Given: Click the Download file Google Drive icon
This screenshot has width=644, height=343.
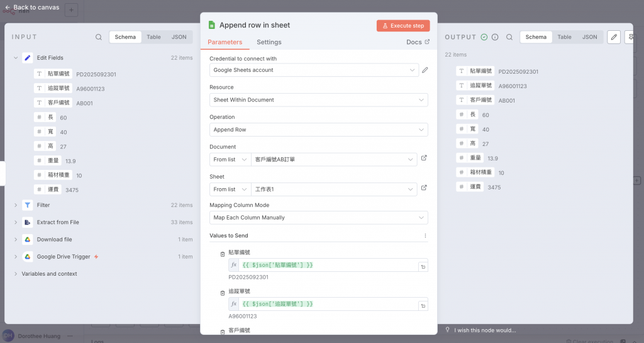Looking at the screenshot, I should [28, 240].
